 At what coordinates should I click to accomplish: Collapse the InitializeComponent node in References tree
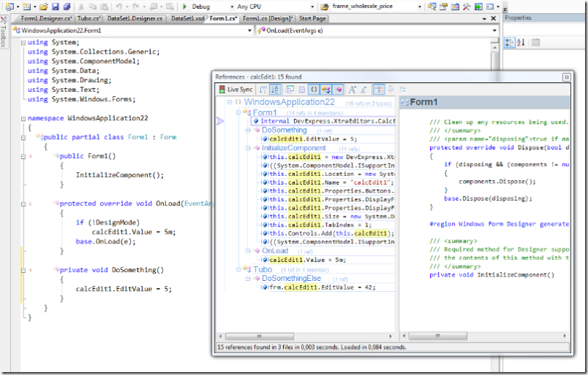click(248, 148)
